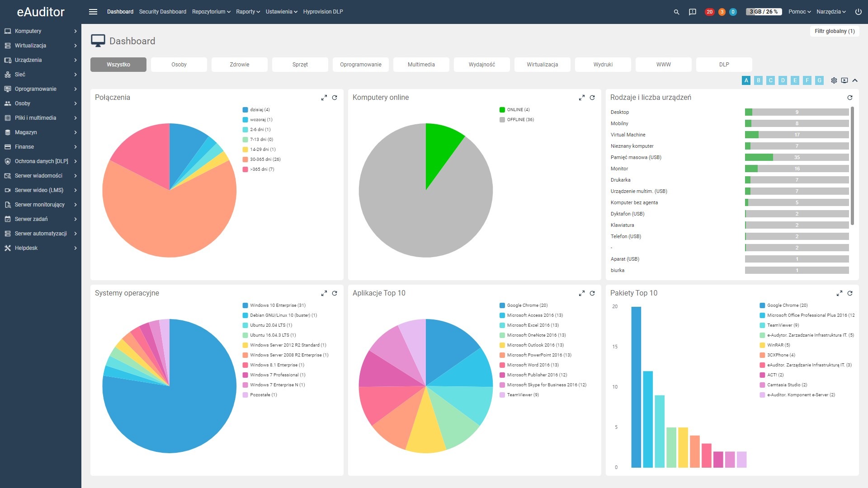
Task: Open the Raporty dropdown menu
Action: pyautogui.click(x=248, y=12)
